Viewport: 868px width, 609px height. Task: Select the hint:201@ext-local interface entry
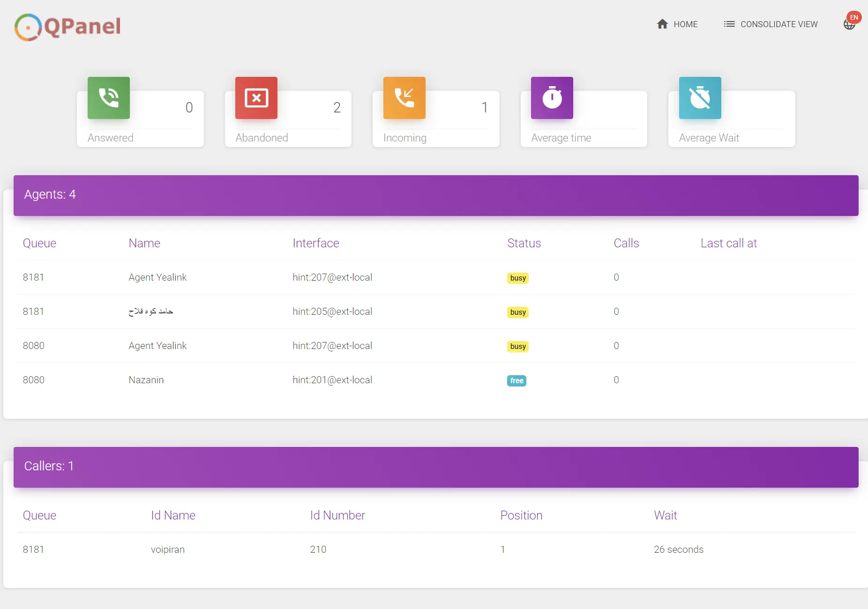332,380
